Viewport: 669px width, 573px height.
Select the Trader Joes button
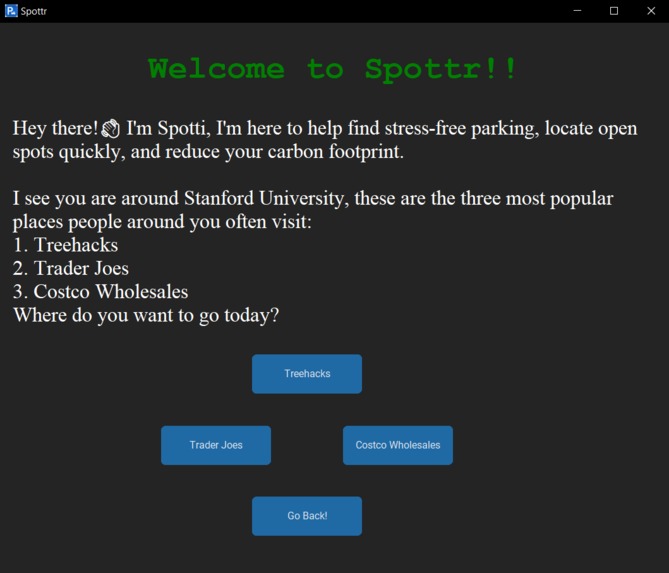pos(216,445)
